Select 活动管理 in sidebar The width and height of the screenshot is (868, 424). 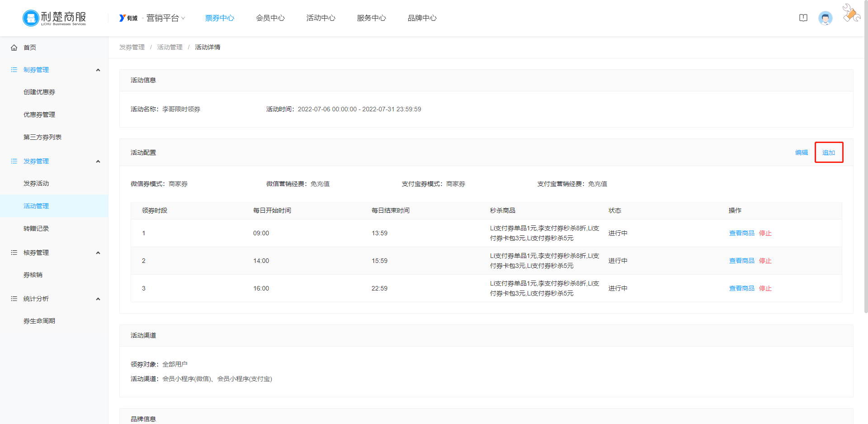[x=54, y=206]
